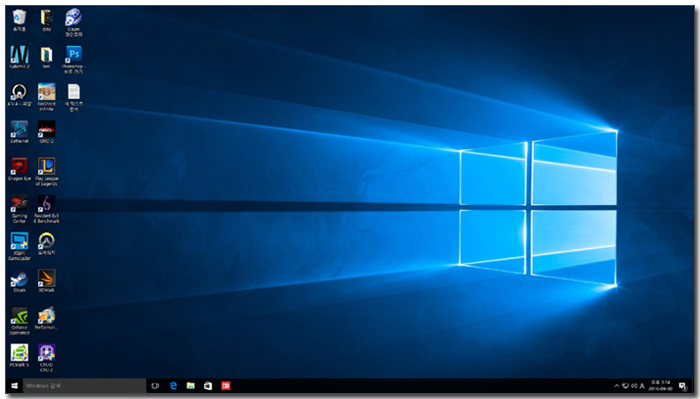Select the 3DMark shortcut icon
700x399 pixels.
[x=46, y=281]
